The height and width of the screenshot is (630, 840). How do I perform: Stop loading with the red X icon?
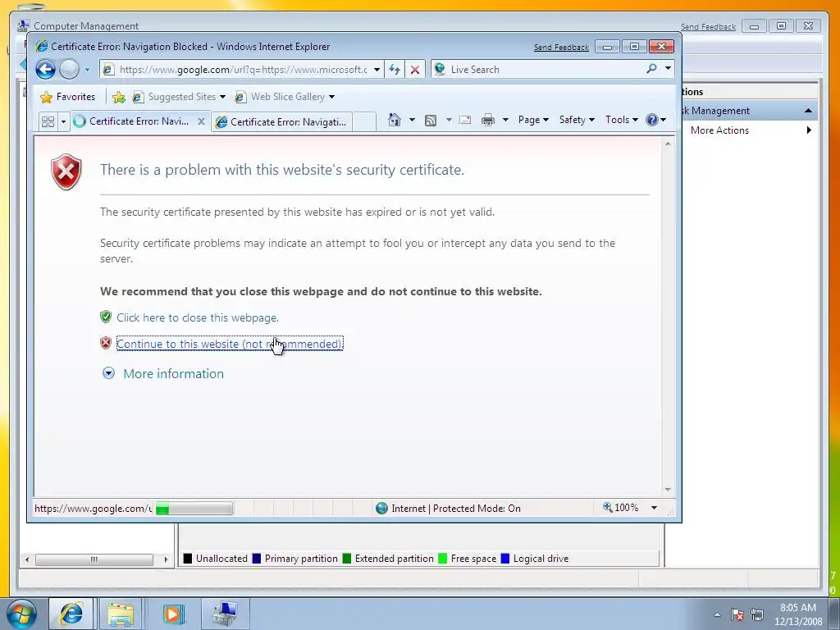pos(414,70)
